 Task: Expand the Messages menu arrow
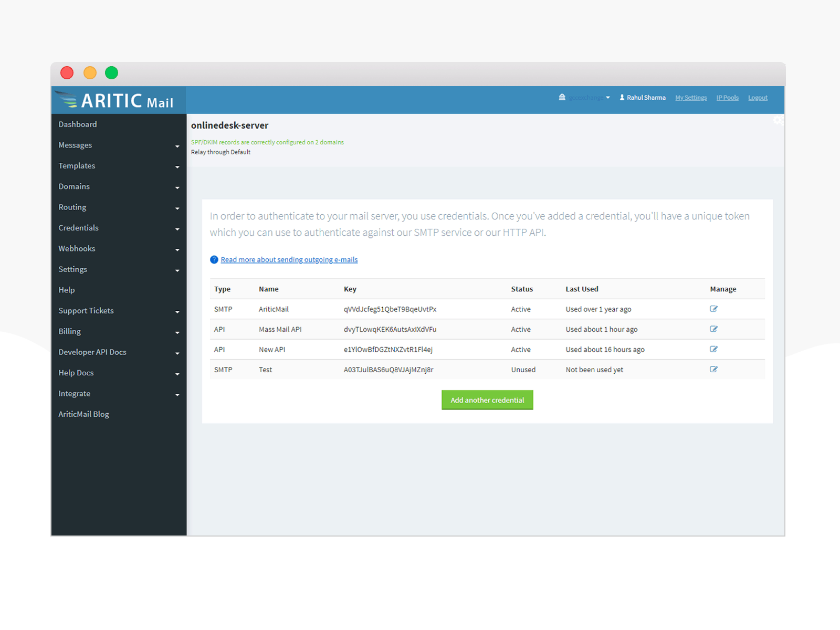pyautogui.click(x=177, y=146)
